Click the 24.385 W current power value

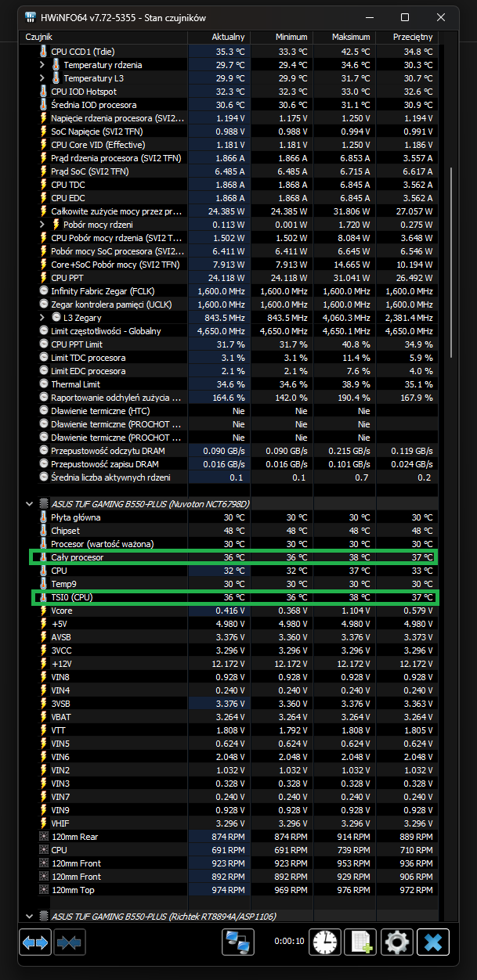(226, 211)
